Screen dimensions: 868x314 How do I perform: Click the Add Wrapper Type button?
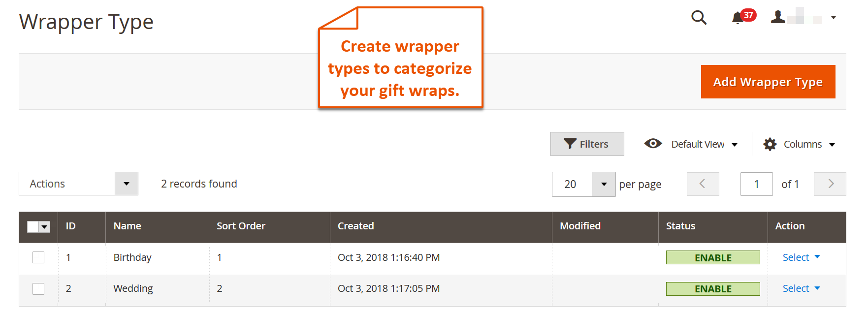point(768,82)
